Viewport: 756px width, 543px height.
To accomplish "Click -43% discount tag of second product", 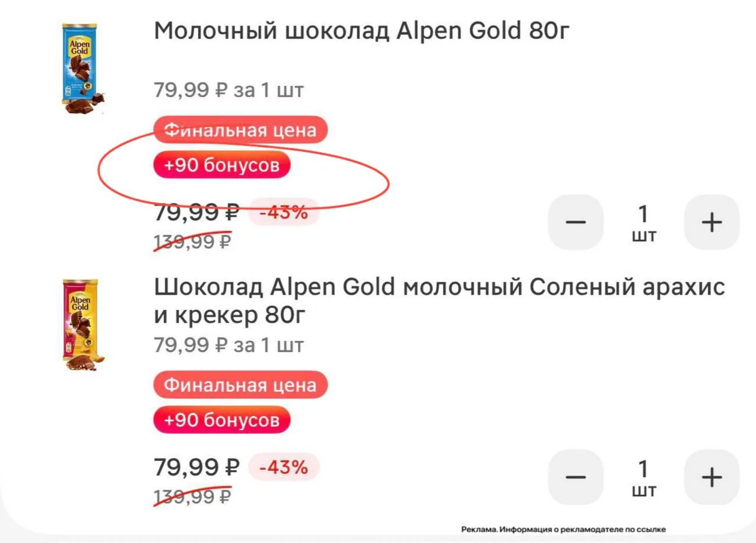I will point(283,467).
